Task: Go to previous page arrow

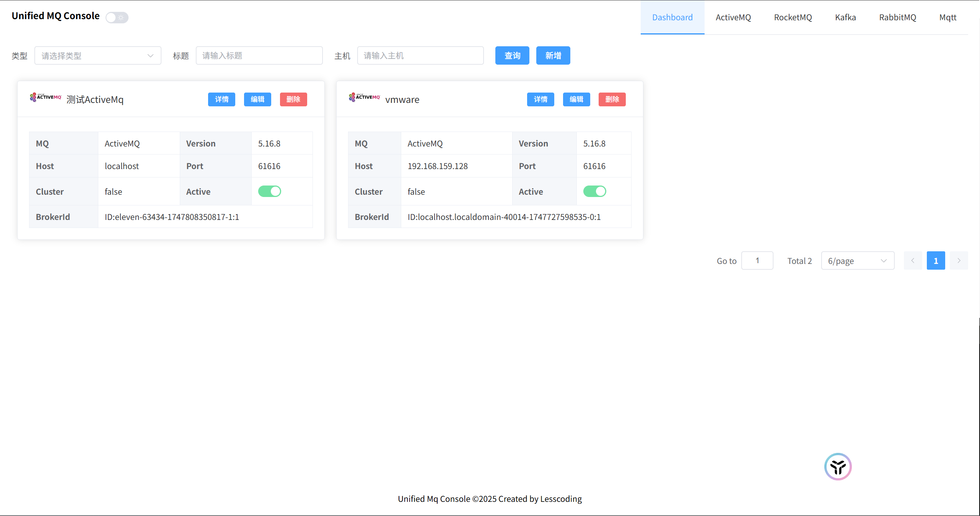Action: [x=913, y=260]
